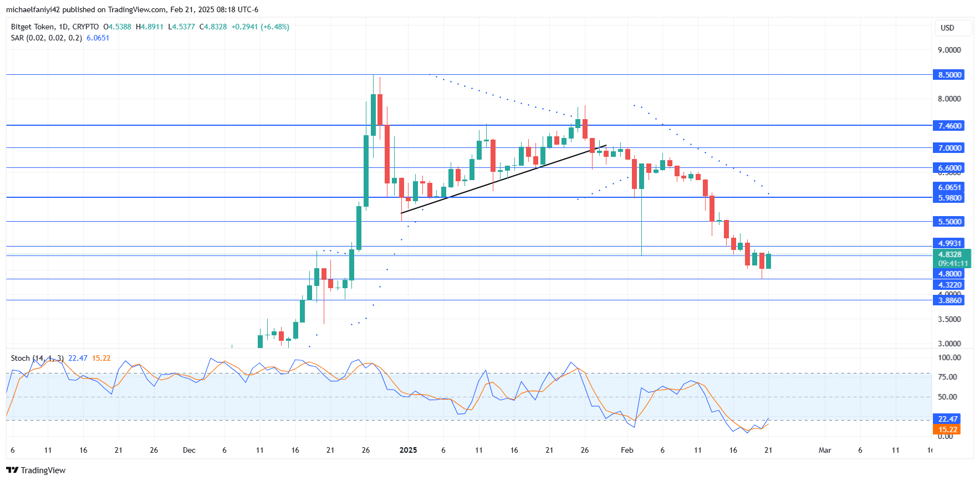Click the 4.9931 horizontal line price label

(x=950, y=243)
